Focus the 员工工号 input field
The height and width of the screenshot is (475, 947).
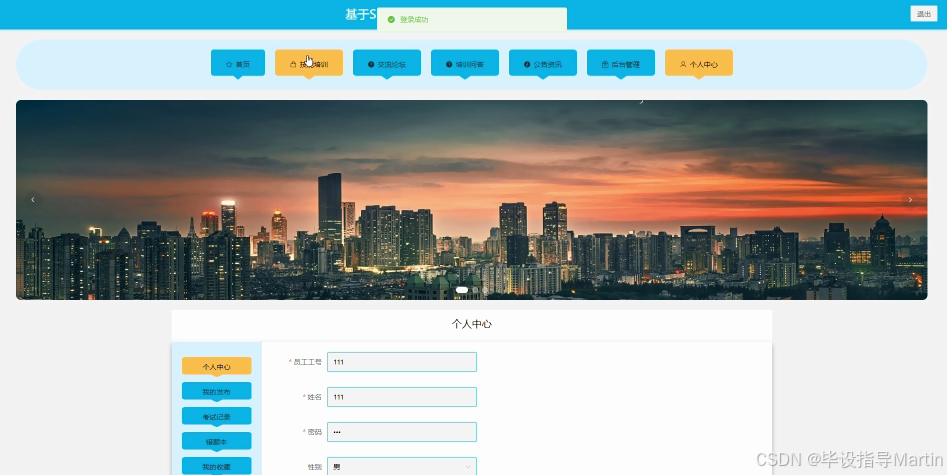point(402,362)
